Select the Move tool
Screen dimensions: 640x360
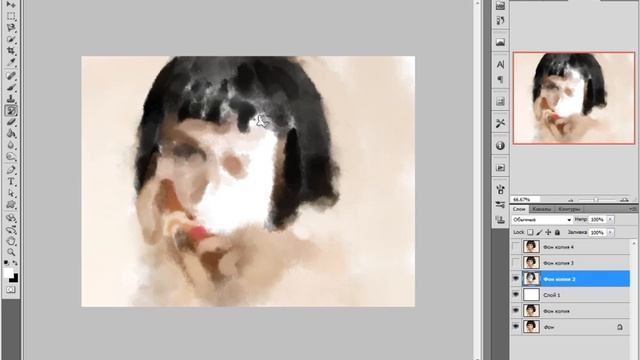tap(11, 5)
